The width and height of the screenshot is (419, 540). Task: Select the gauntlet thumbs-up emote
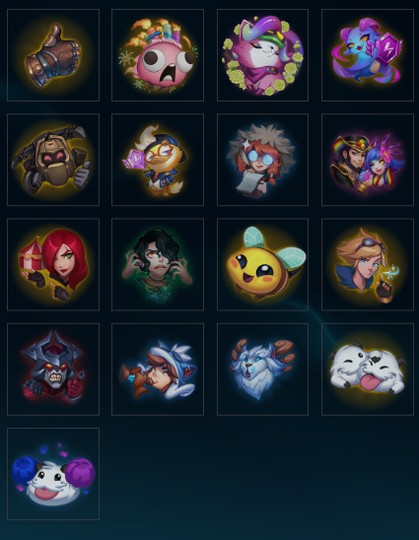[53, 55]
